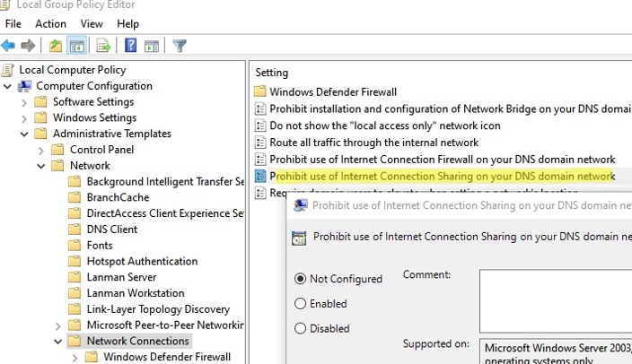This screenshot has width=632, height=364.
Task: Open the Windows Defender Firewall folder setting
Action: [x=332, y=91]
